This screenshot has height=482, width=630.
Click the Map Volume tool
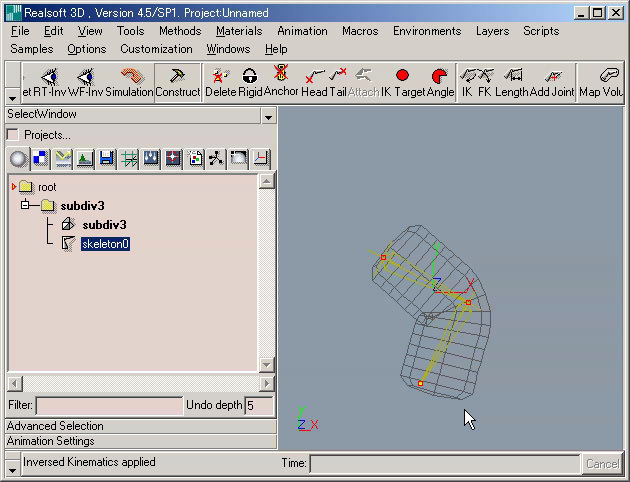[601, 82]
